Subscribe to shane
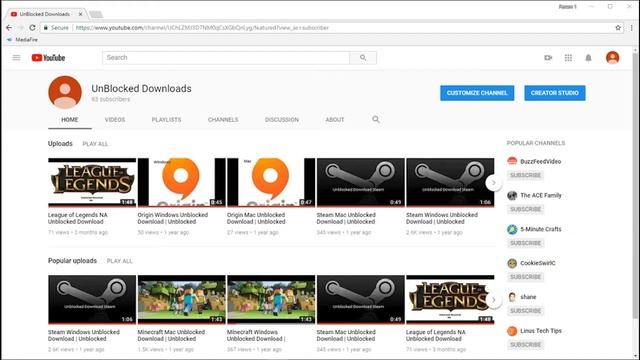The width and height of the screenshot is (640, 360). click(525, 311)
